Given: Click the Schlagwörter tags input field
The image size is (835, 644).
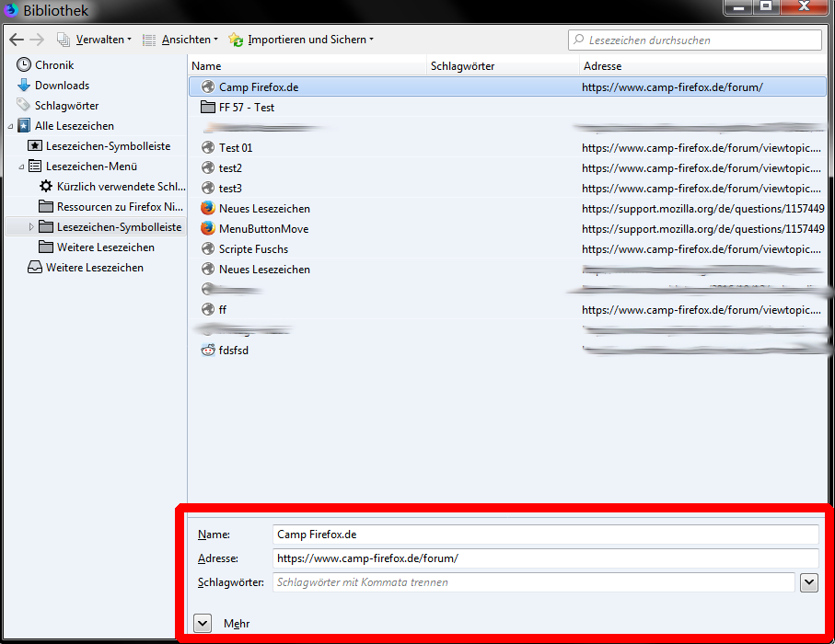Looking at the screenshot, I should (534, 582).
